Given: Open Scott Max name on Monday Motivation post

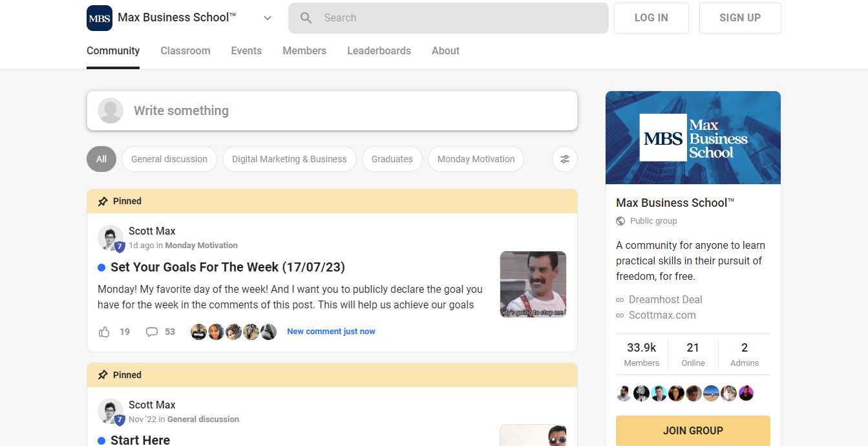Looking at the screenshot, I should click(x=152, y=231).
